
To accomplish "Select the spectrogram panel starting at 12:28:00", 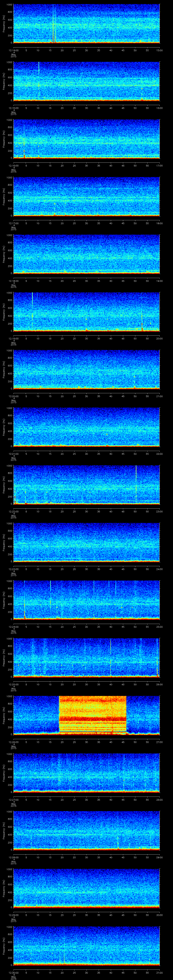I will tap(87, 831).
